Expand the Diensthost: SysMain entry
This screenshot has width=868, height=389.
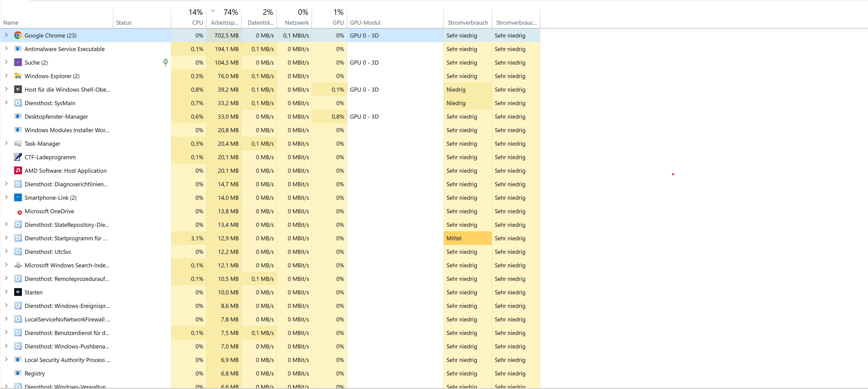(x=6, y=103)
